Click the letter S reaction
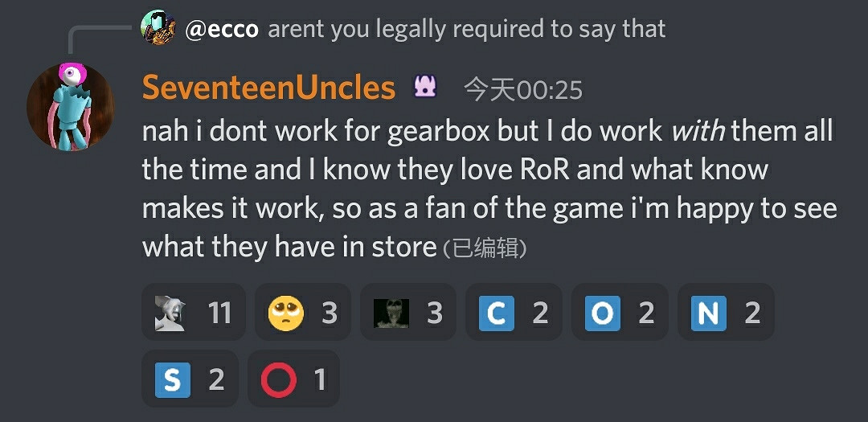Screen dimensions: 868x422 coord(190,379)
